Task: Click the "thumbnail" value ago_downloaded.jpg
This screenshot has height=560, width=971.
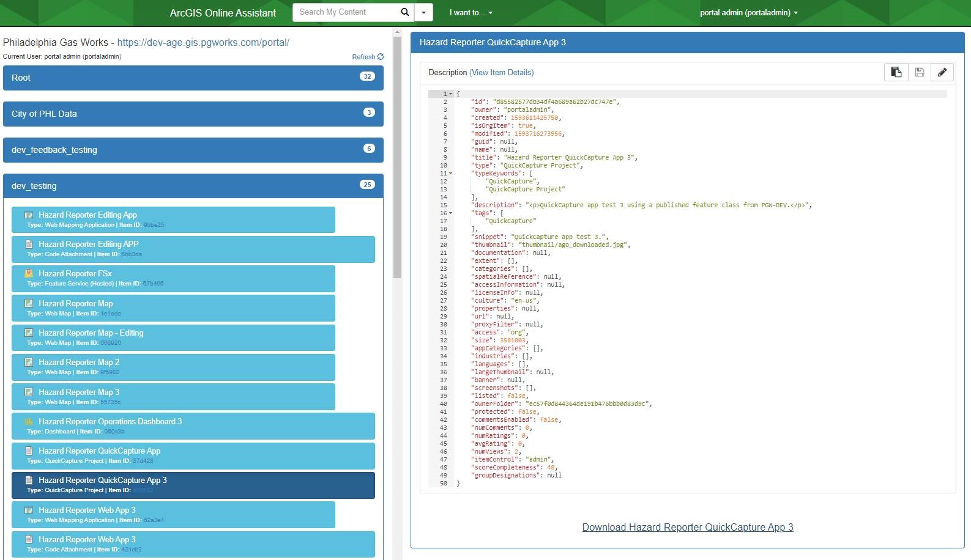Action: pos(572,245)
